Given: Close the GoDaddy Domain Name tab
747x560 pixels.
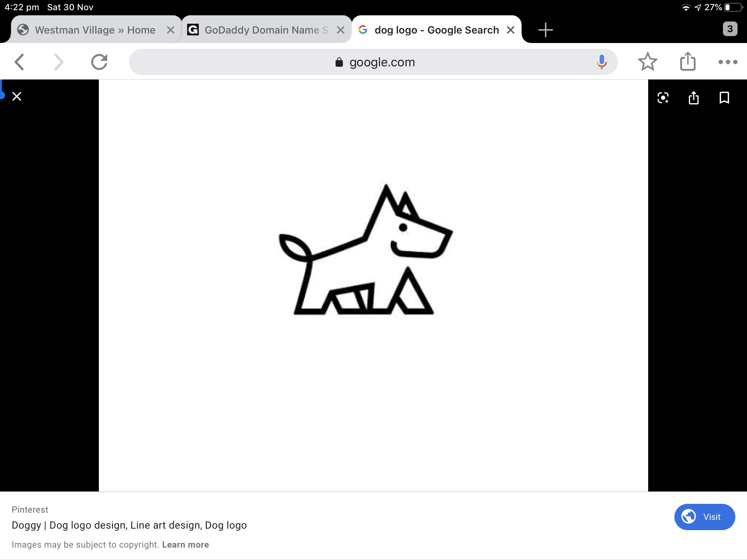Looking at the screenshot, I should tap(341, 30).
